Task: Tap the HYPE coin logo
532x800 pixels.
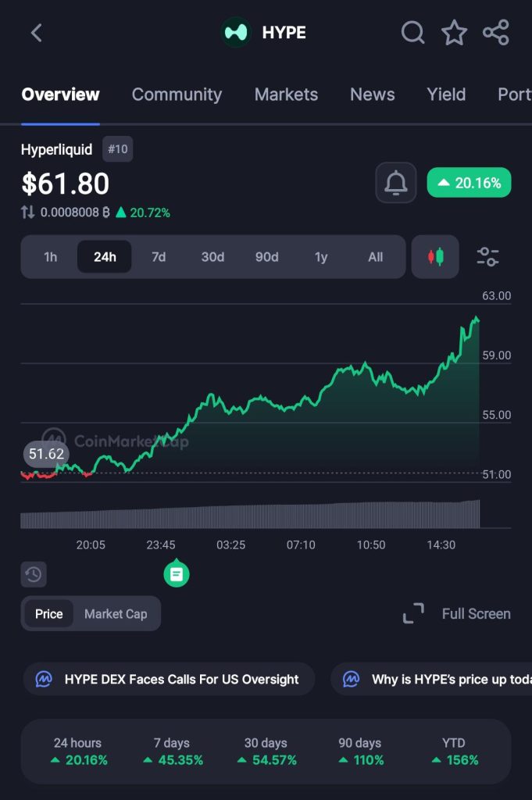Action: point(236,33)
